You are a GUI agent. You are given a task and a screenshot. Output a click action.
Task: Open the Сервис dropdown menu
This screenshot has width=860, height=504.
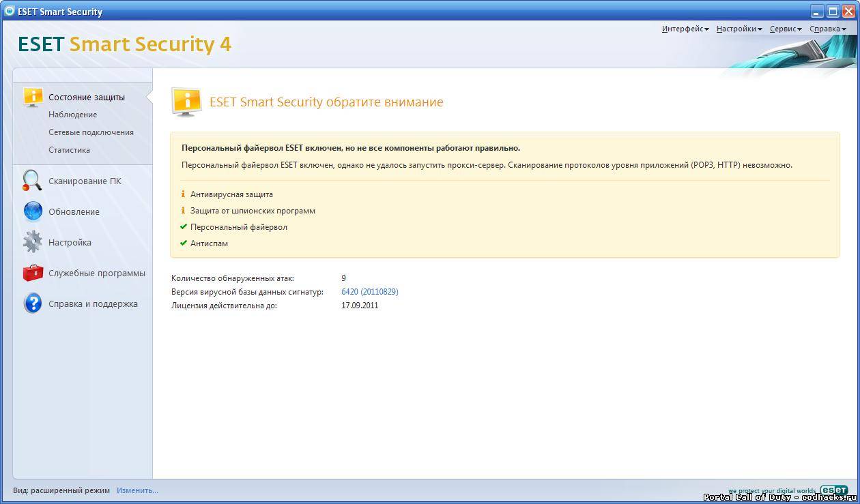786,29
